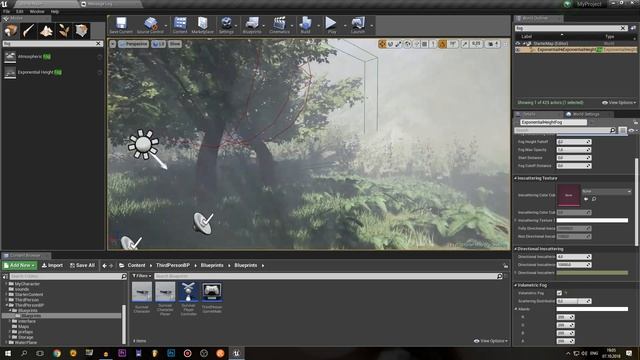Select Place mode icon in Modes panel
The width and height of the screenshot is (640, 360).
point(11,31)
